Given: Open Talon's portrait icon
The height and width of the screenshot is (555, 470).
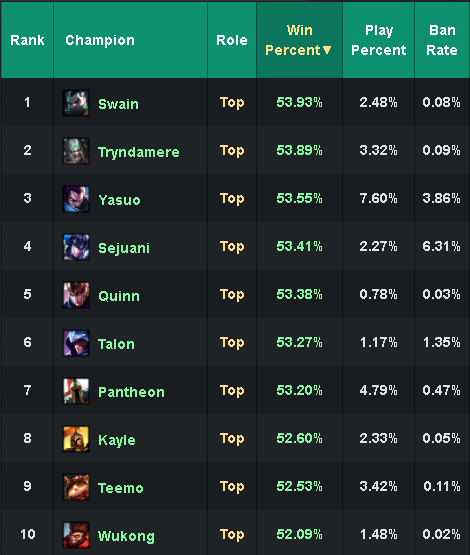Looking at the screenshot, I should point(76,343).
